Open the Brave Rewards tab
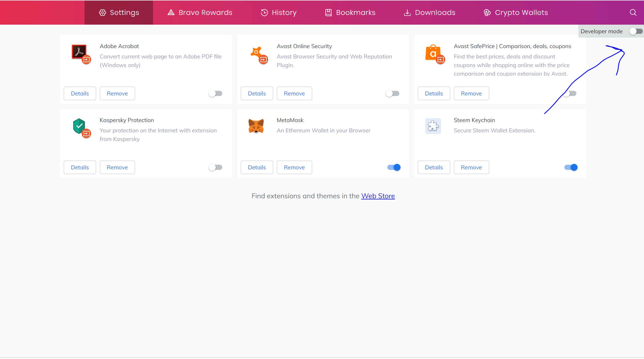The width and height of the screenshot is (644, 359). (200, 13)
